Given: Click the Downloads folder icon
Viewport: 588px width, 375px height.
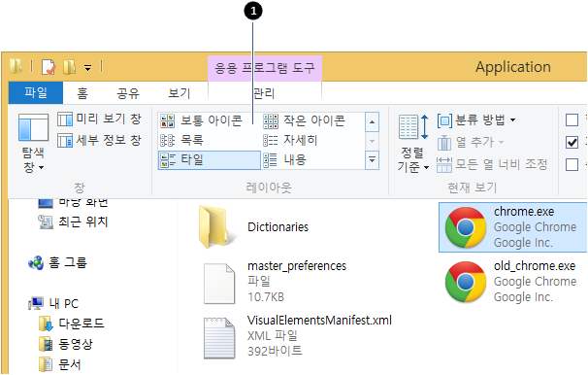Looking at the screenshot, I should point(46,324).
